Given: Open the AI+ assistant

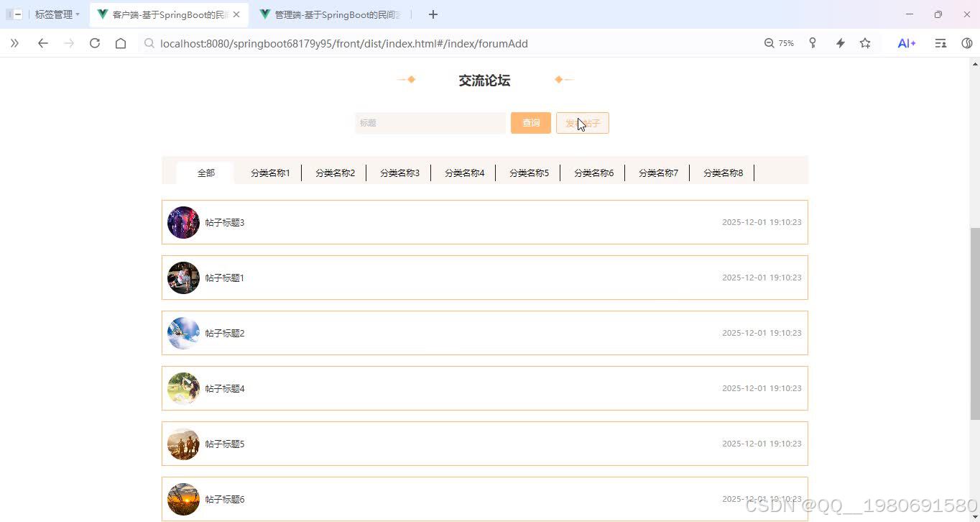Looking at the screenshot, I should [907, 43].
